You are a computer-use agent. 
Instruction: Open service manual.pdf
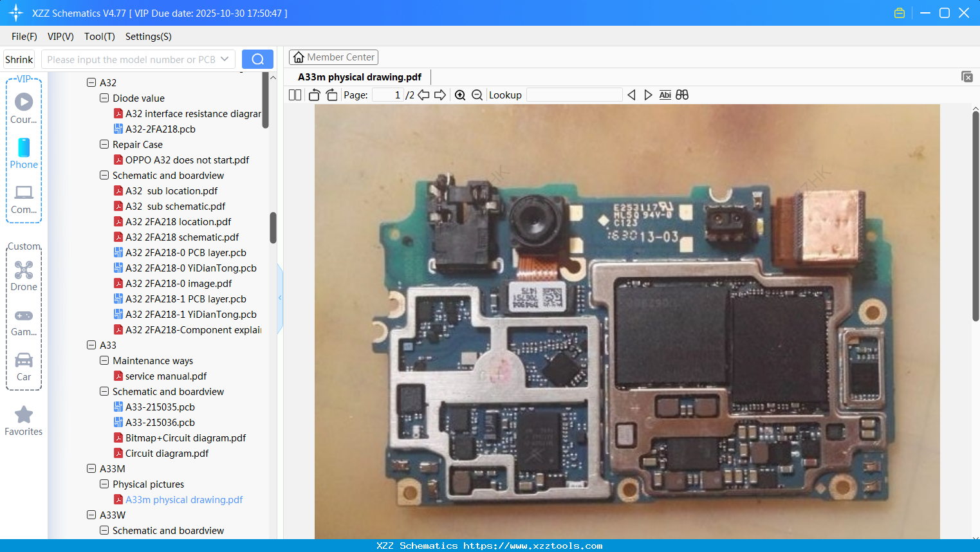[166, 376]
